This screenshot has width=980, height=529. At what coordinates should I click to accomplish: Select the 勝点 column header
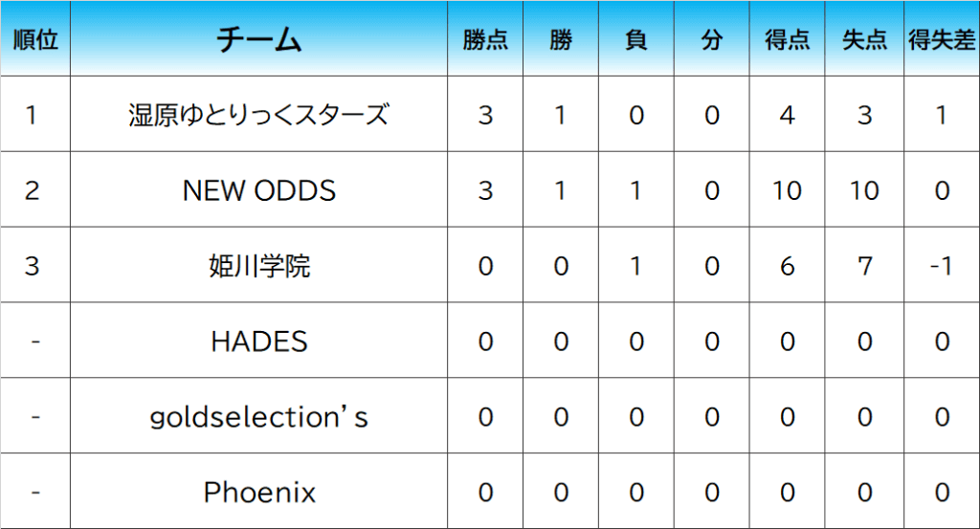coord(485,40)
